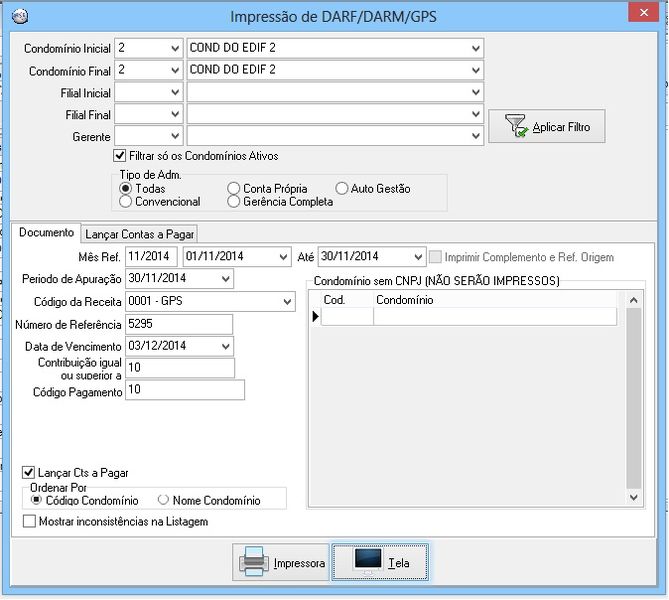Click the empty Cod. cell in grid
The image size is (669, 600).
[347, 317]
